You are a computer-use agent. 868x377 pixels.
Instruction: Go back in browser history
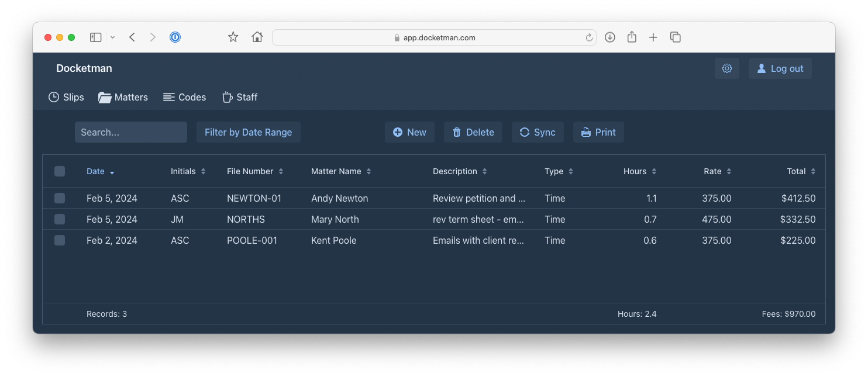(132, 37)
